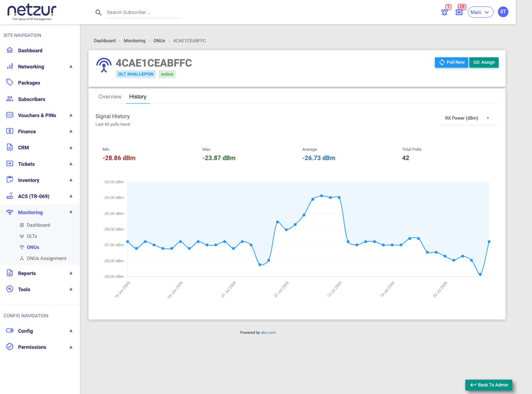Click the Tools wrench icon
This screenshot has height=394, width=532.
tap(10, 289)
